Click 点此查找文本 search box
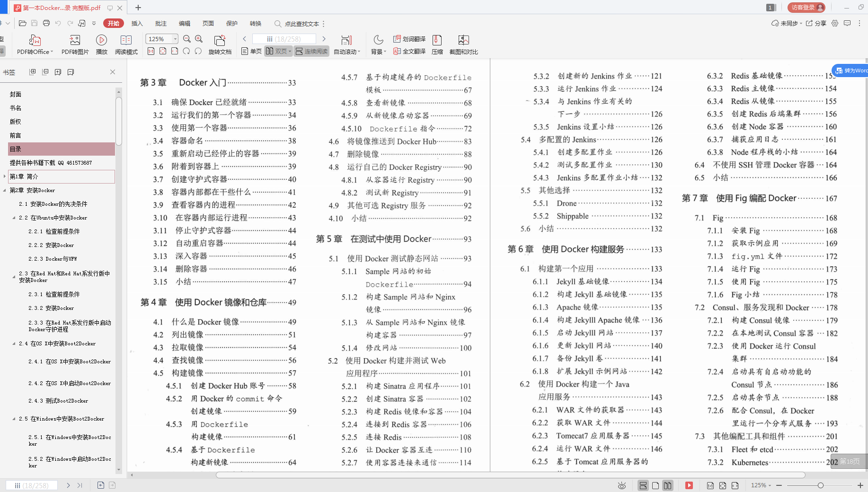Screen dimensions: 868x492 point(297,24)
